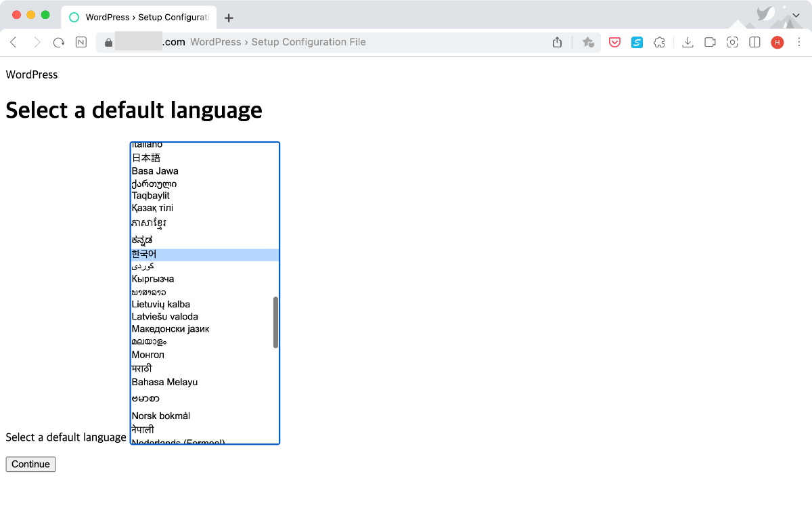Screen dimensions: 812x524
Task: Click the share icon in address bar
Action: point(557,42)
